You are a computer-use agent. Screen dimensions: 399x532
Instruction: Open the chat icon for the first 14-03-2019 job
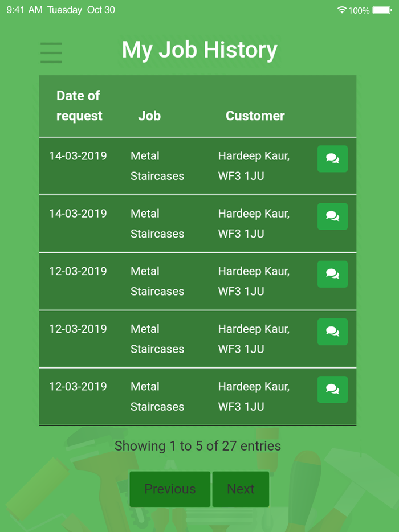click(332, 159)
